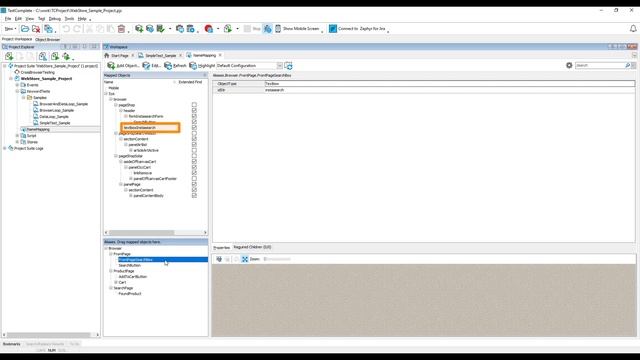Click the Edit icon in NameMapping toolbar
The height and width of the screenshot is (360, 640).
click(x=146, y=65)
